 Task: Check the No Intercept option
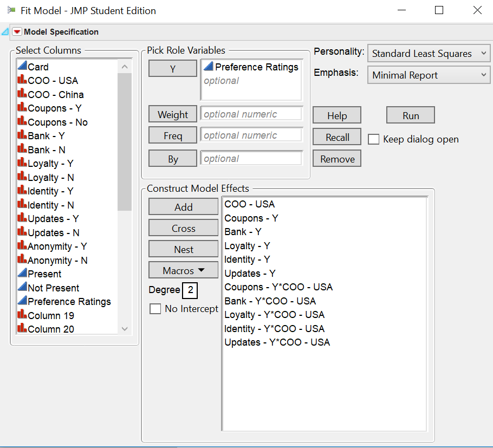click(x=155, y=308)
